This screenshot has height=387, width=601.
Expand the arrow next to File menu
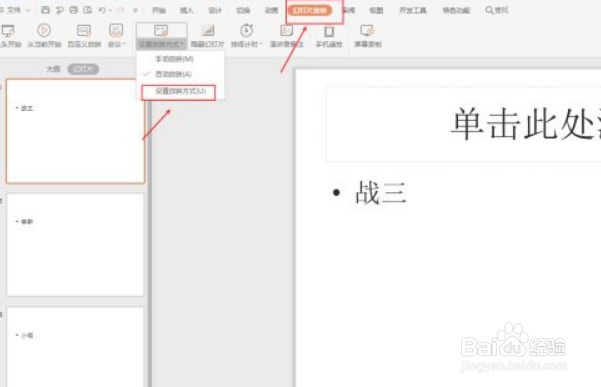coord(28,10)
